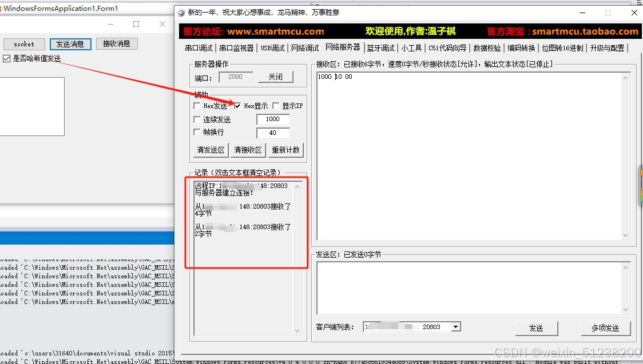643x364 pixels.
Task: Click the 端口 port field showing 2000
Action: tap(235, 77)
